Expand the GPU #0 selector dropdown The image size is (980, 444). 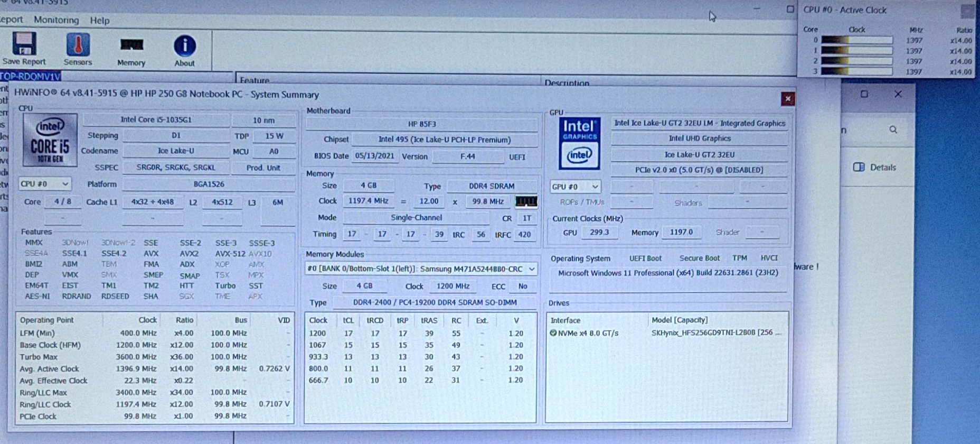575,187
